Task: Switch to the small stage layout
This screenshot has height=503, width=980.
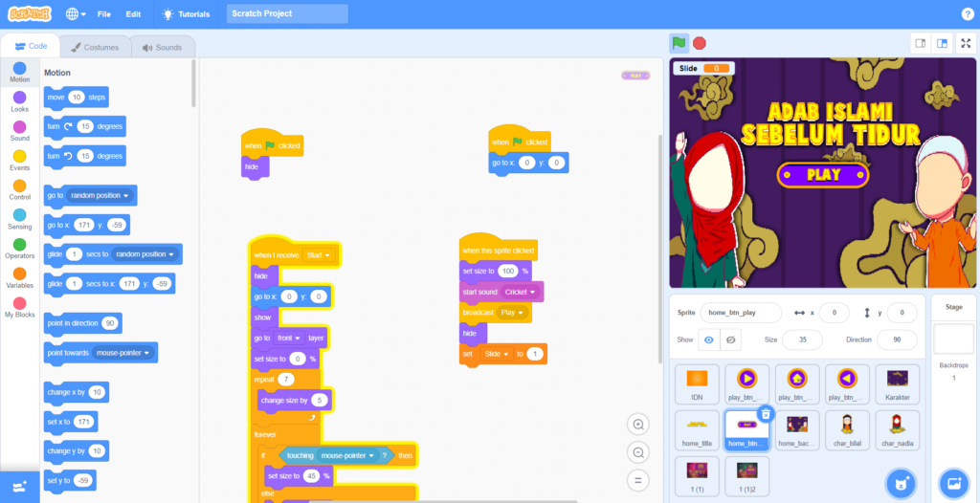Action: (x=920, y=43)
